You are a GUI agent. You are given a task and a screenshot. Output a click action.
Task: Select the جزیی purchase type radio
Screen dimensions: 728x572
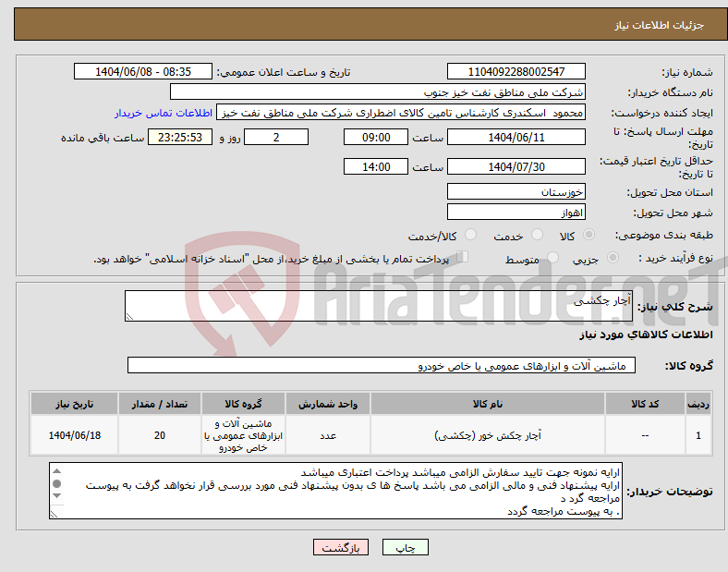613,258
